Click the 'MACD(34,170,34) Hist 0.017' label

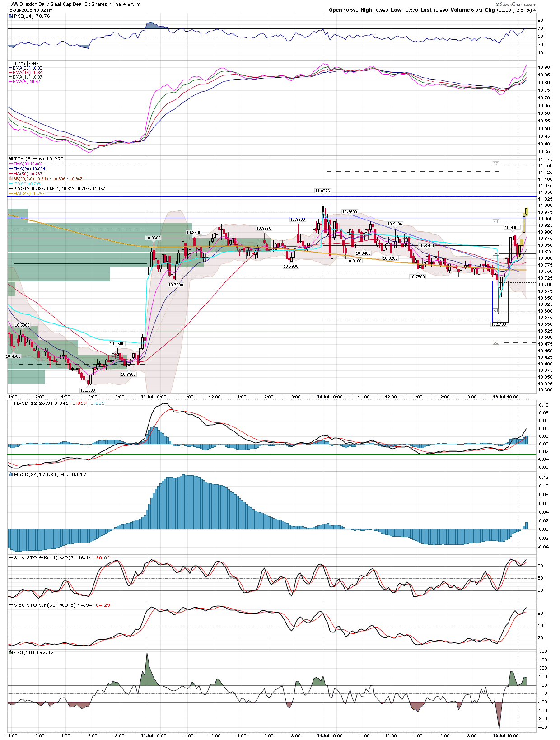click(x=50, y=475)
